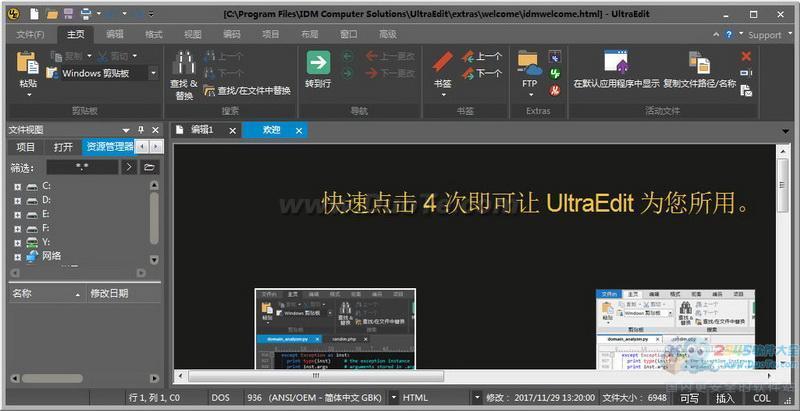Go to next bookmark 下一个

click(482, 73)
